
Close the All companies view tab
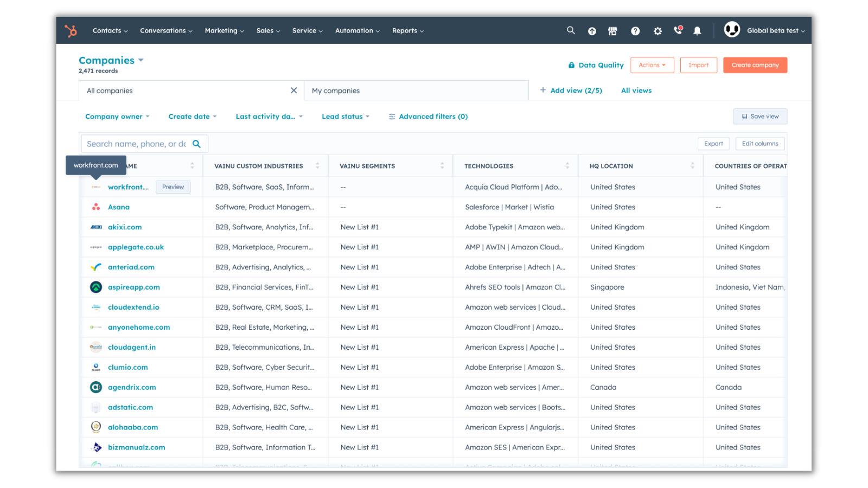[x=293, y=91]
